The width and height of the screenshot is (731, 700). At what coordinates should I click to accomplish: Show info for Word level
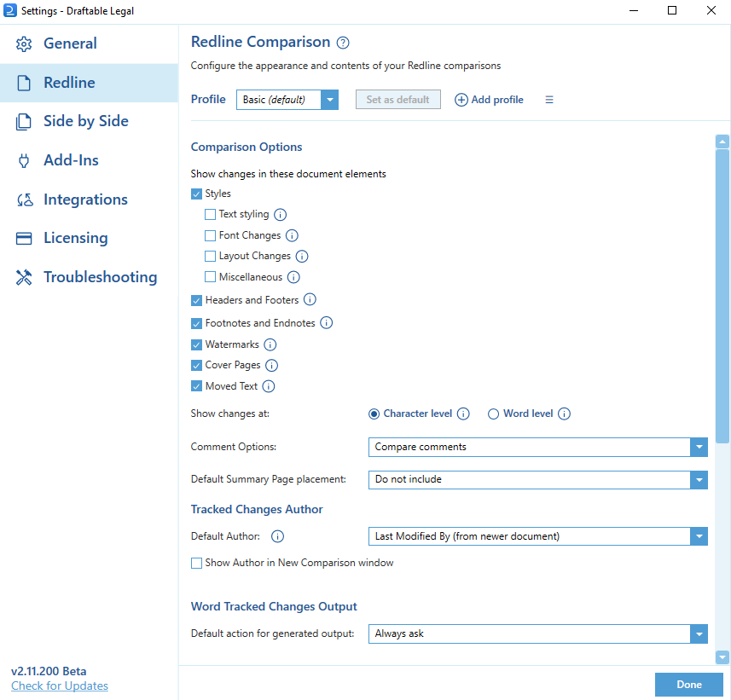coord(564,414)
